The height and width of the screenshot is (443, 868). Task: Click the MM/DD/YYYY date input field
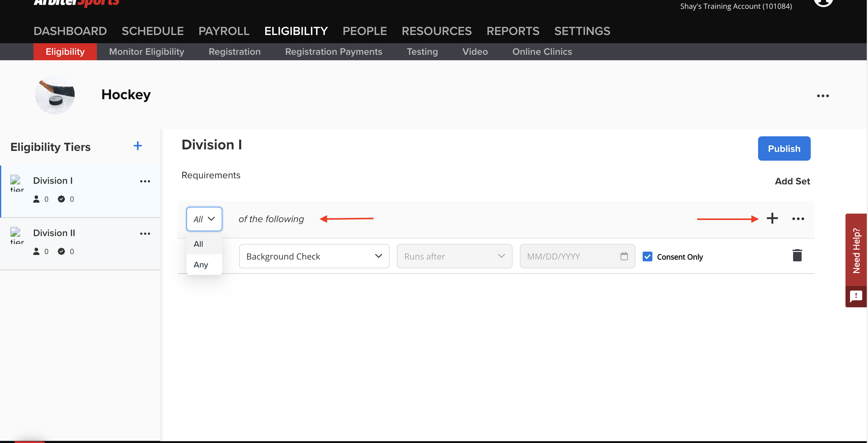coord(566,256)
